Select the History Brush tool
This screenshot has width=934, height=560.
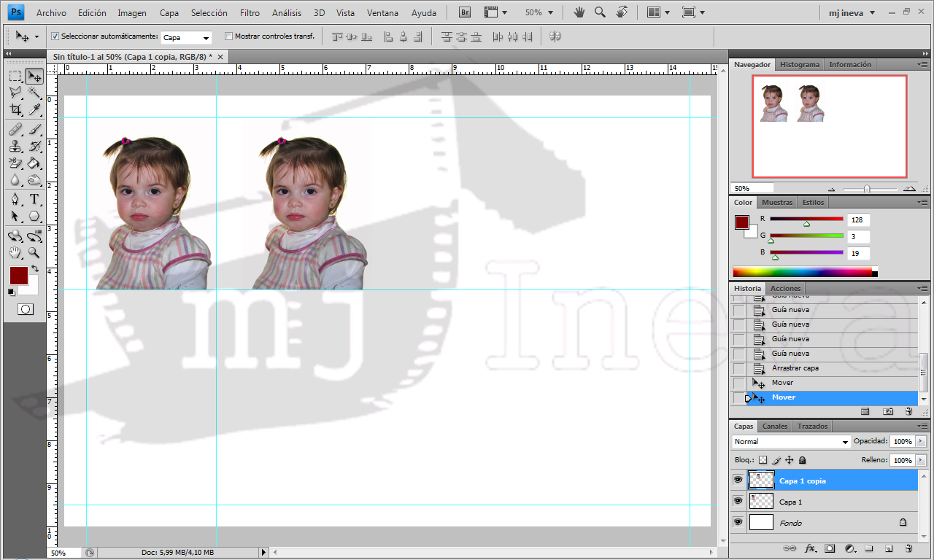[x=34, y=147]
